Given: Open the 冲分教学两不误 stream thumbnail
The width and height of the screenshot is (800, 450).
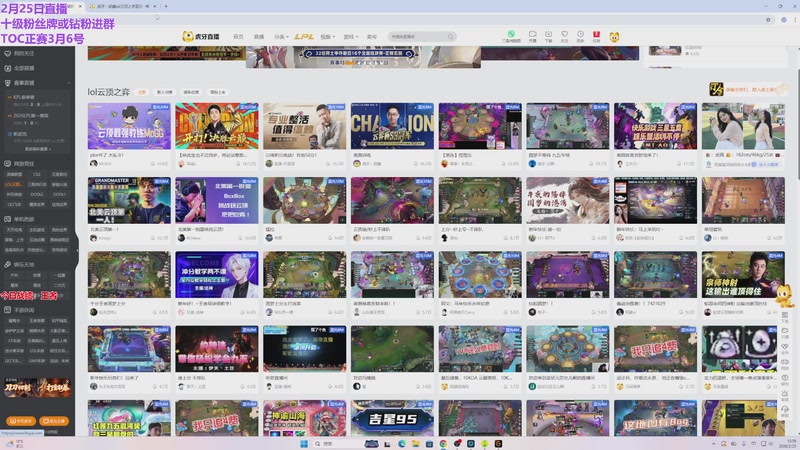Looking at the screenshot, I should coord(217,274).
